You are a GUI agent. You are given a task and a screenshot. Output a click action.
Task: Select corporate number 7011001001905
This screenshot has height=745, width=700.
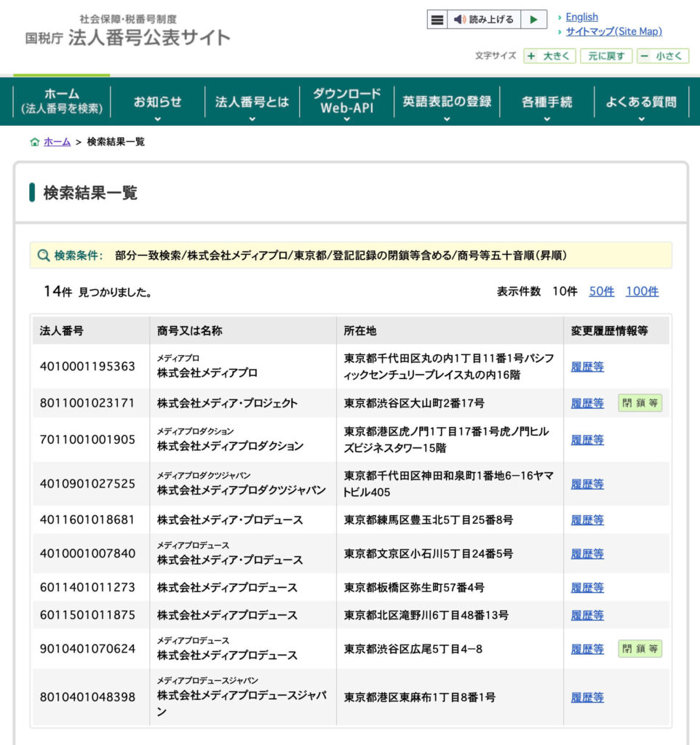click(x=87, y=439)
